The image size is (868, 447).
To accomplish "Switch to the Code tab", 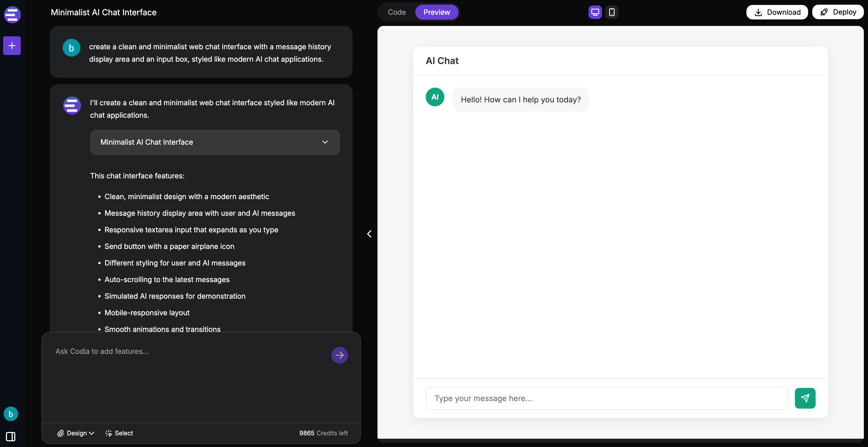I will click(x=397, y=12).
